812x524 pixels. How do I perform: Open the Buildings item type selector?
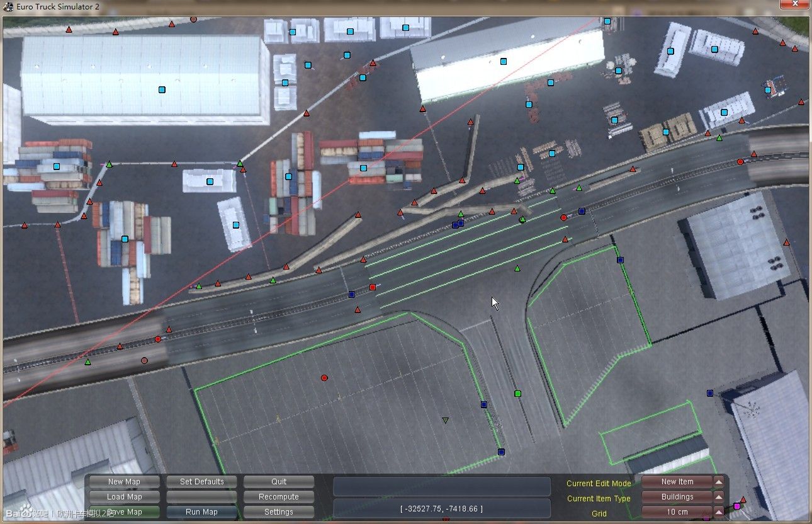pyautogui.click(x=677, y=497)
